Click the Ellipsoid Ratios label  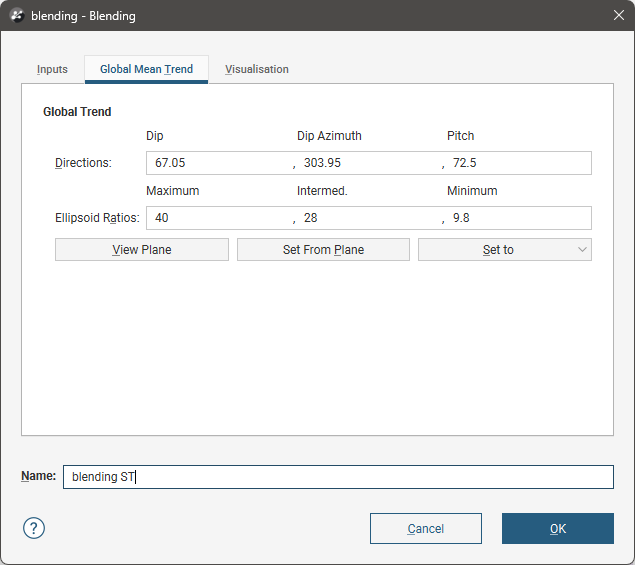tap(97, 218)
